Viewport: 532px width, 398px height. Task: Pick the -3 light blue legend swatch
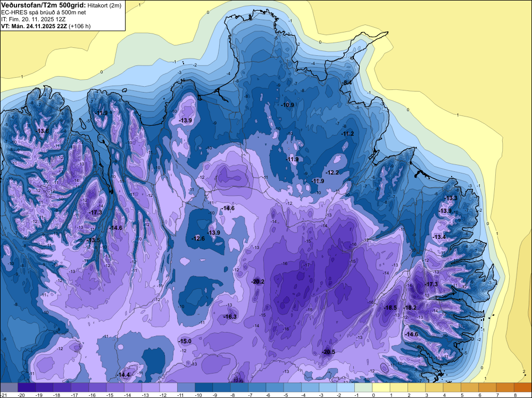click(328, 387)
